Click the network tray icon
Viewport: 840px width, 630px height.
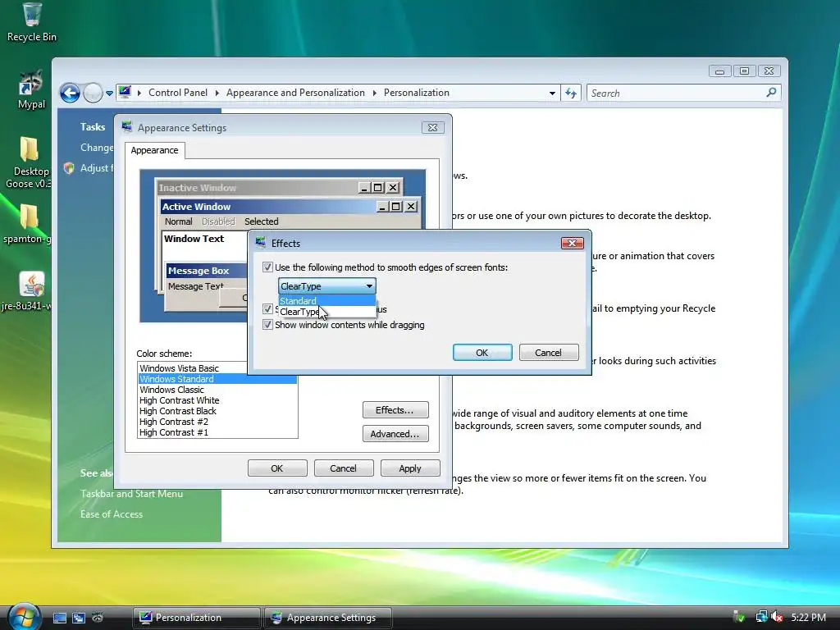(760, 617)
